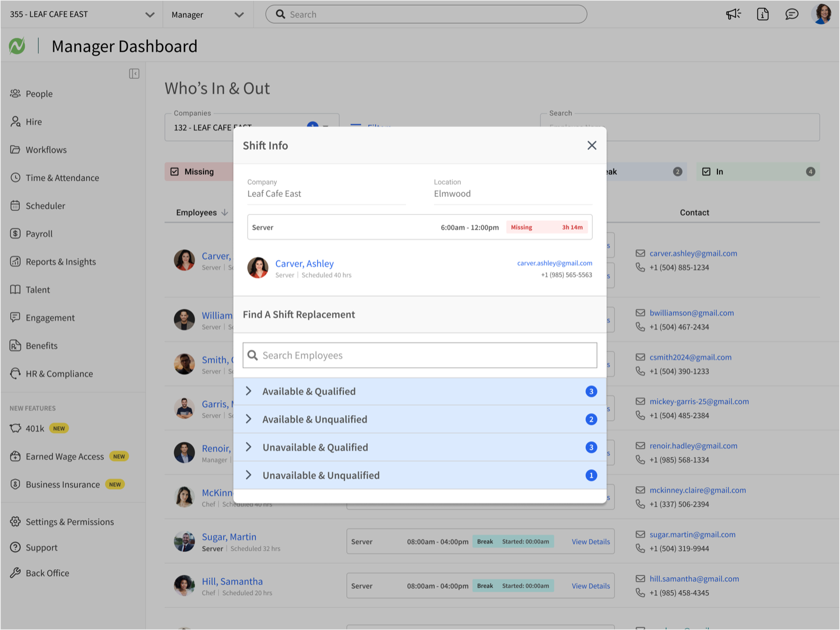840x630 pixels.
Task: Click the 401k piggy bank icon
Action: 15,428
